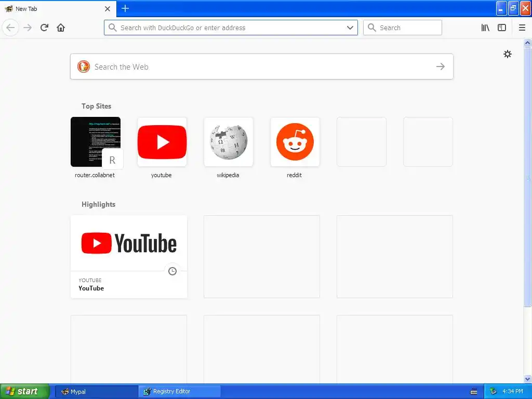The image size is (532, 399).
Task: Select the New Tab tab
Action: 58,8
